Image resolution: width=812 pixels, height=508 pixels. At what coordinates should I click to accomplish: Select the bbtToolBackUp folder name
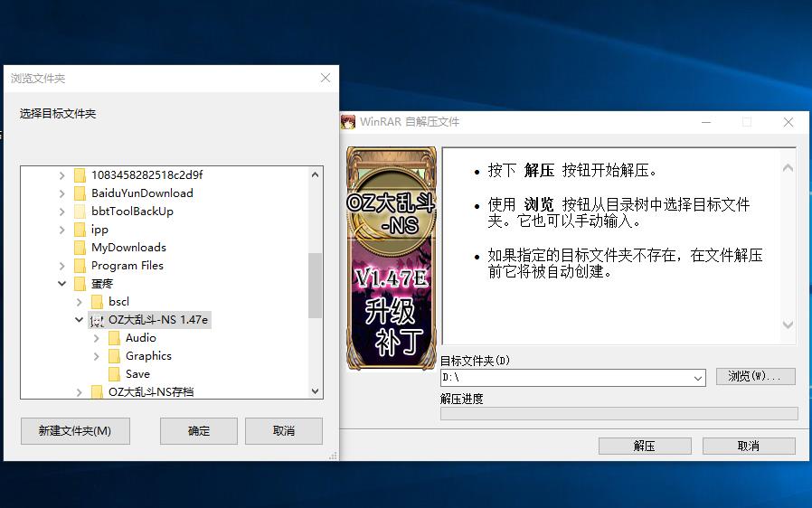(x=132, y=212)
